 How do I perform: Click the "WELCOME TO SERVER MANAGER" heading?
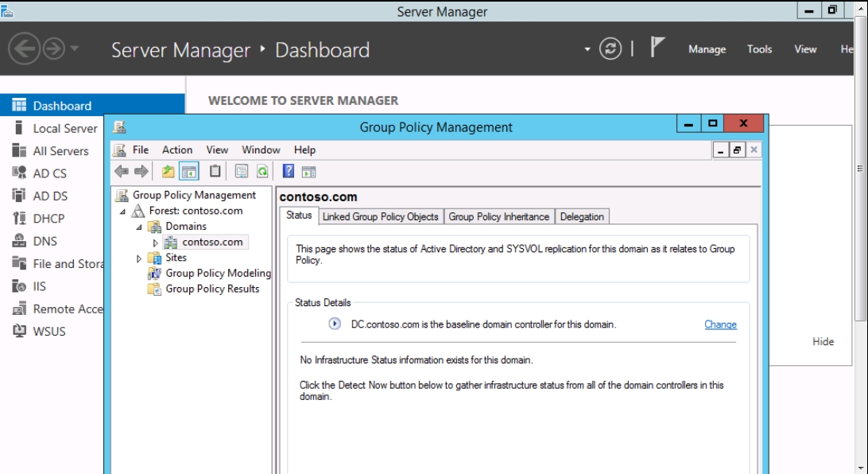(x=303, y=100)
